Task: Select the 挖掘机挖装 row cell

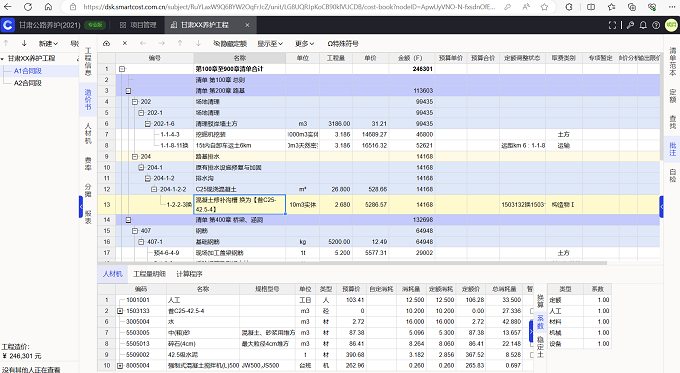Action: coord(239,134)
